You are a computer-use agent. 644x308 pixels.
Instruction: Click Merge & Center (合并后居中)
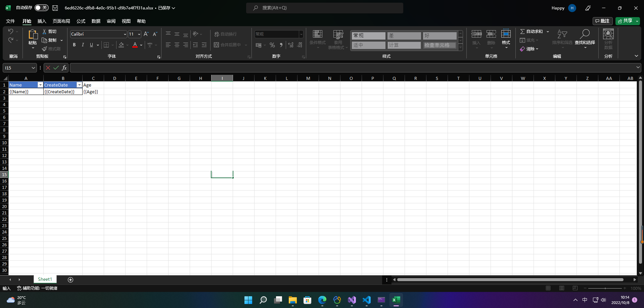point(229,45)
